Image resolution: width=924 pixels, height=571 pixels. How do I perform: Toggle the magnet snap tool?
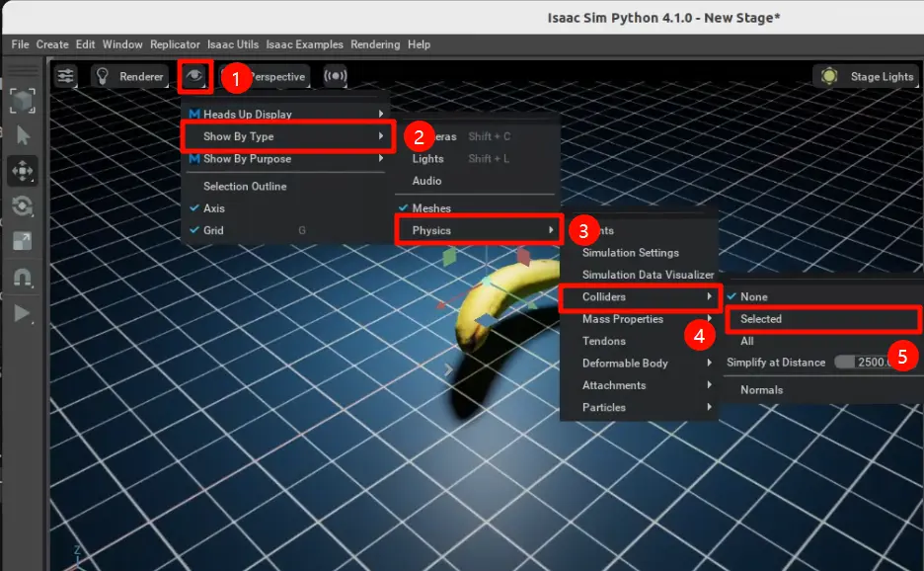(23, 277)
